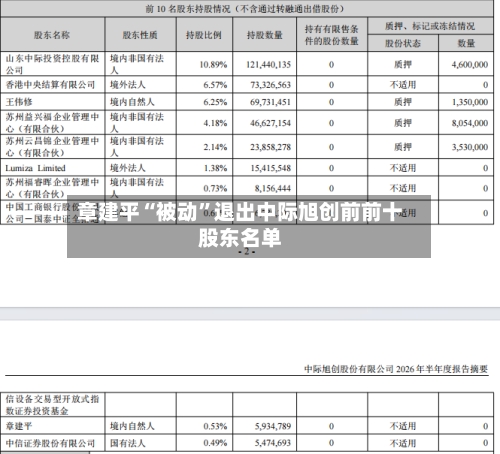Click '境内自然人' in the 王伟修 row
The width and height of the screenshot is (500, 454).
point(132,102)
